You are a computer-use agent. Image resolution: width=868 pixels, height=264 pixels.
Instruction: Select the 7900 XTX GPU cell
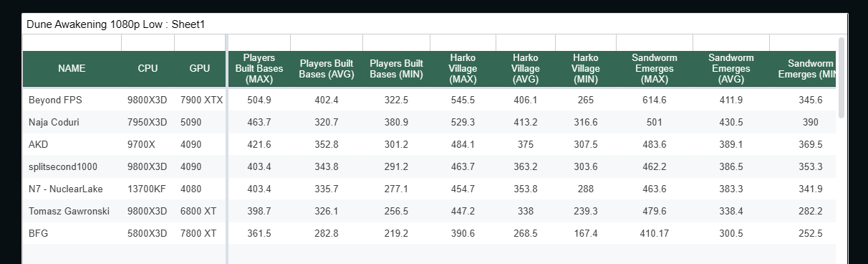pos(201,100)
